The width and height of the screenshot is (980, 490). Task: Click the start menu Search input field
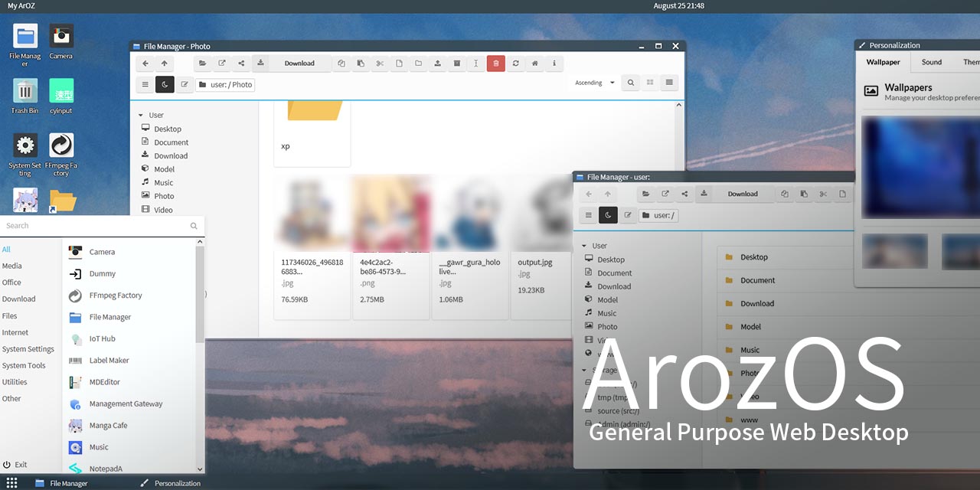click(x=96, y=226)
